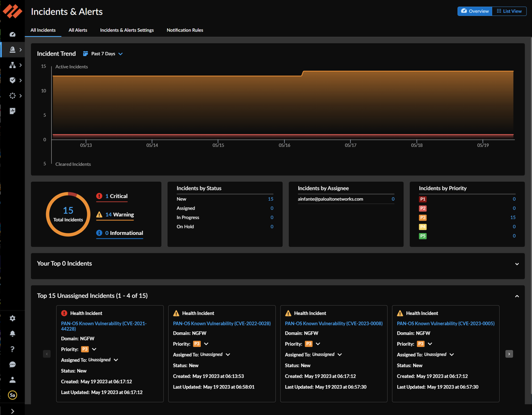Image resolution: width=532 pixels, height=415 pixels.
Task: Open the Past 7 Days time range dropdown
Action: coord(103,54)
